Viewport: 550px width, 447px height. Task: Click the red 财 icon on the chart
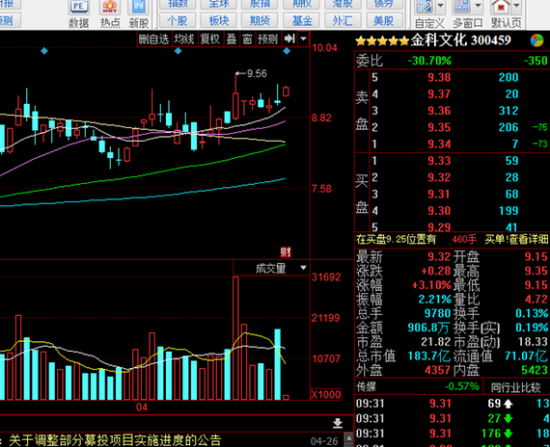[x=286, y=252]
